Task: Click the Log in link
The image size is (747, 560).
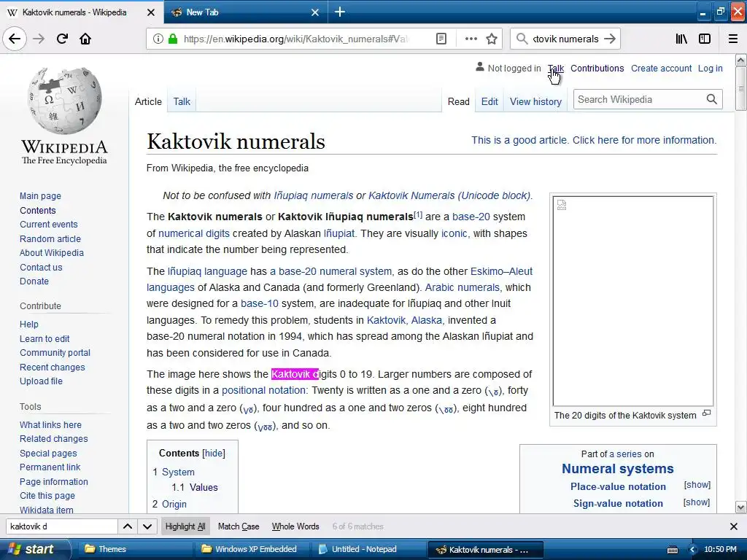Action: [710, 68]
